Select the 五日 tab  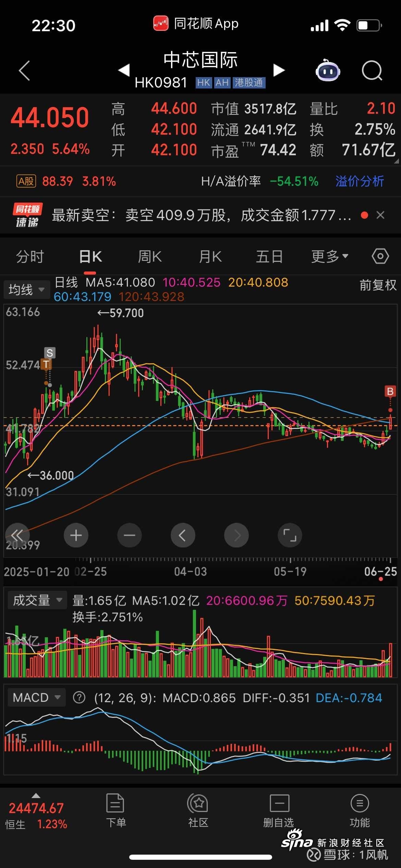click(269, 257)
